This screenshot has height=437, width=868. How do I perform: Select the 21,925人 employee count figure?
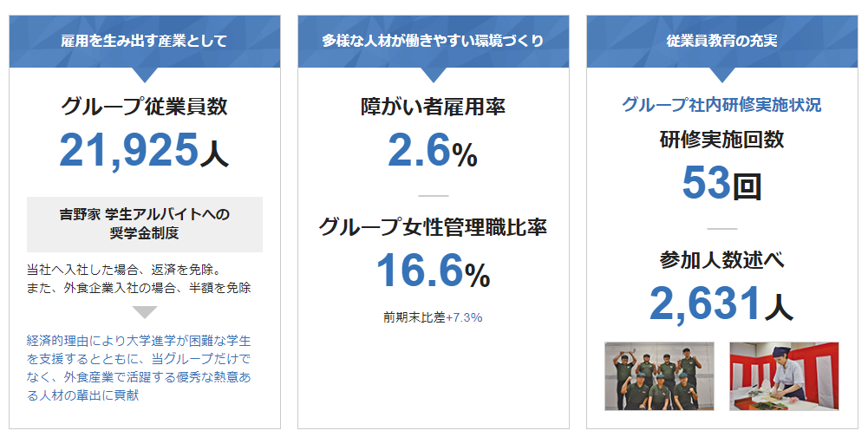click(x=144, y=150)
